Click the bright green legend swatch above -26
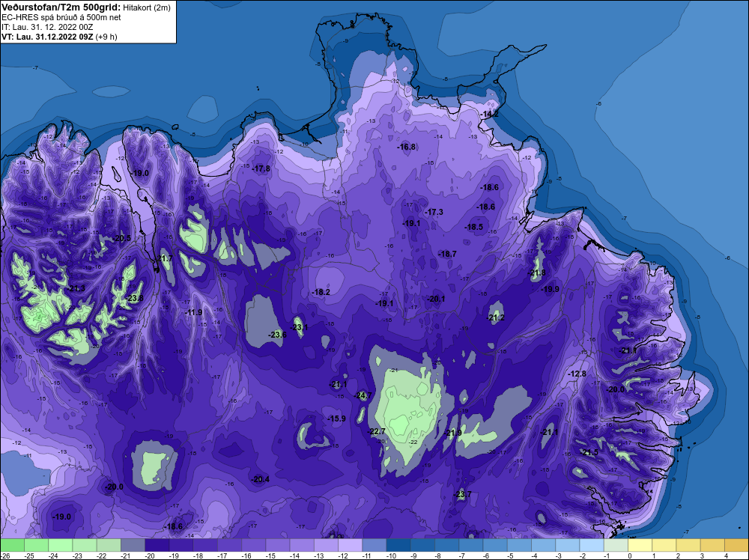This screenshot has width=749, height=560. pyautogui.click(x=13, y=545)
